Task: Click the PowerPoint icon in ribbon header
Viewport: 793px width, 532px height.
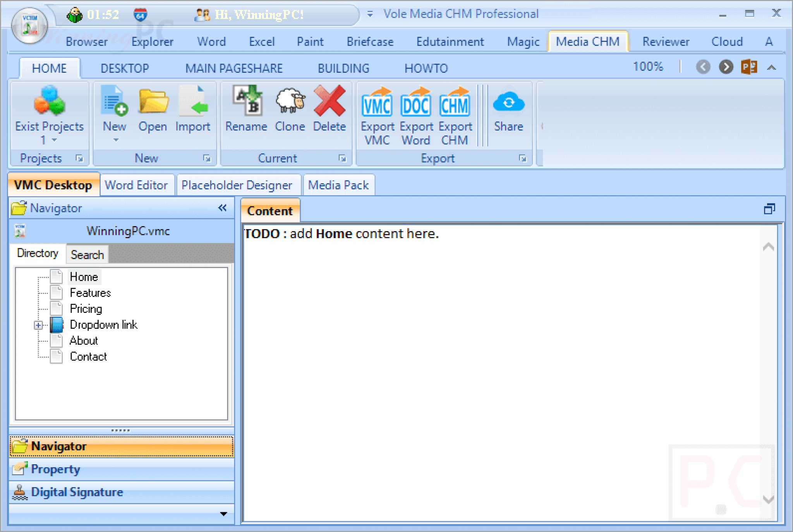Action: coord(749,67)
